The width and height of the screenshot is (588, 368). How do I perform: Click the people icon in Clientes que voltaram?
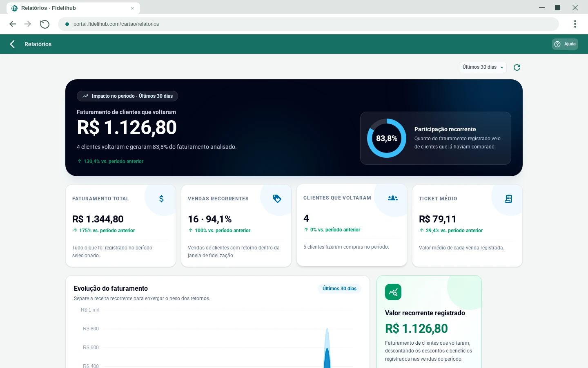tap(392, 198)
